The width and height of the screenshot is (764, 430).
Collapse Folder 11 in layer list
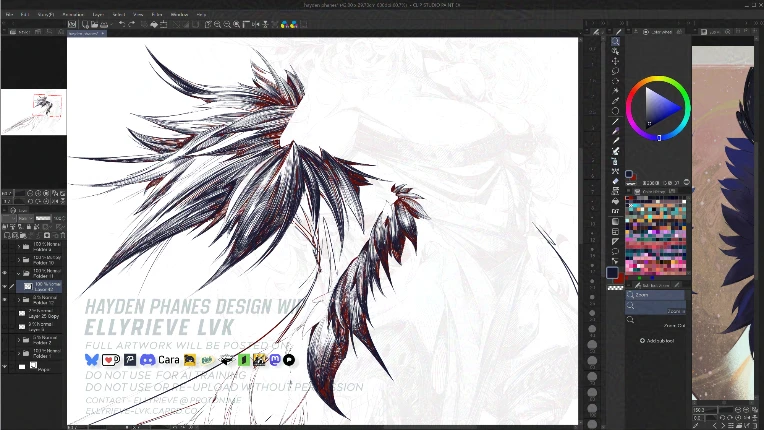19,273
